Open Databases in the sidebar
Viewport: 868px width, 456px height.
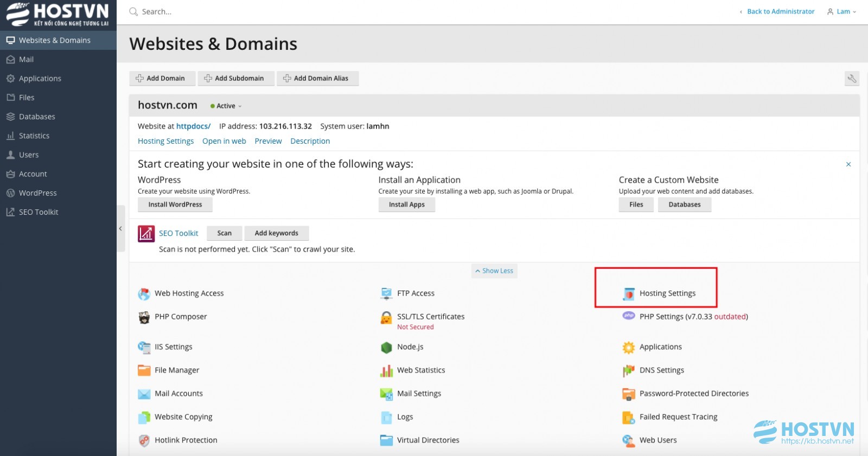tap(58, 117)
